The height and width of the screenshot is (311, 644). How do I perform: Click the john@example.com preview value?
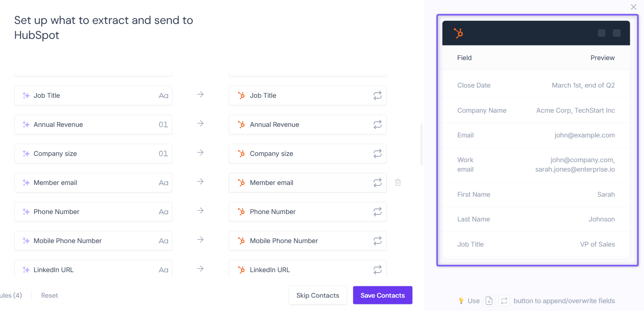click(584, 135)
